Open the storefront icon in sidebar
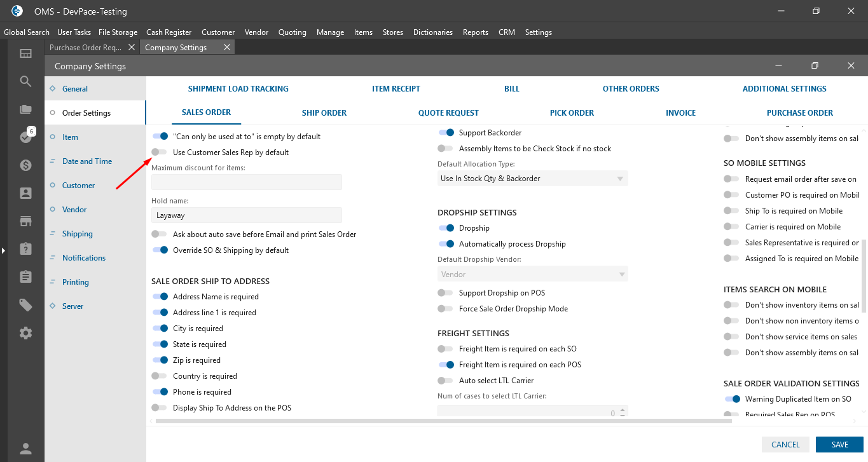 click(x=25, y=221)
